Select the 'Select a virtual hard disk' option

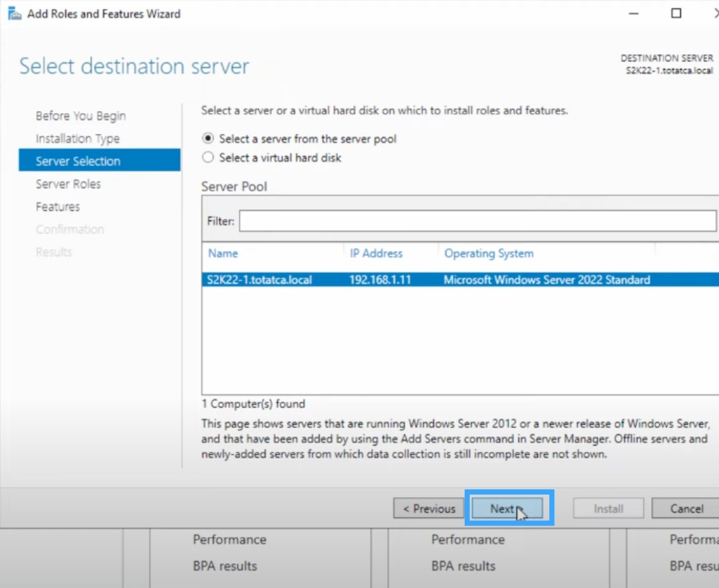click(x=208, y=157)
